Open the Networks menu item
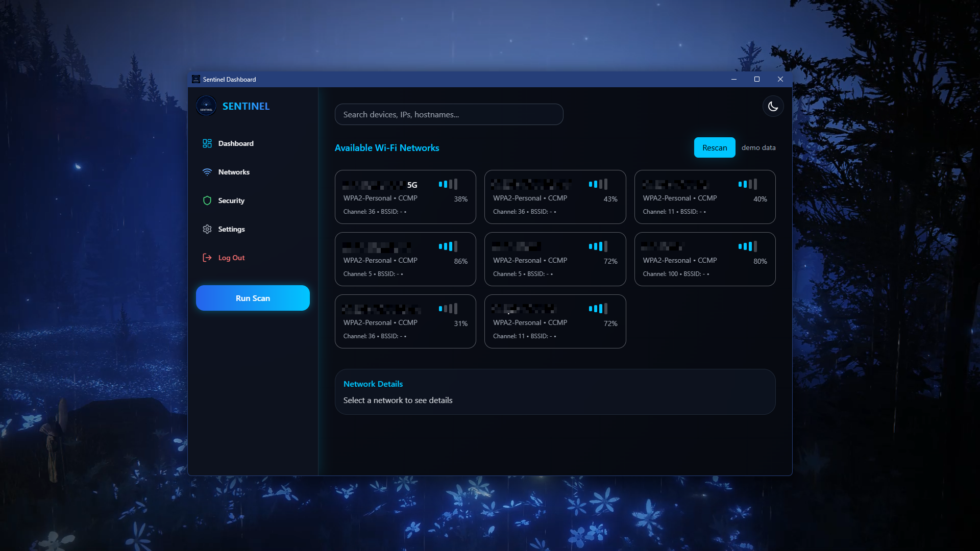The image size is (980, 551). tap(234, 172)
